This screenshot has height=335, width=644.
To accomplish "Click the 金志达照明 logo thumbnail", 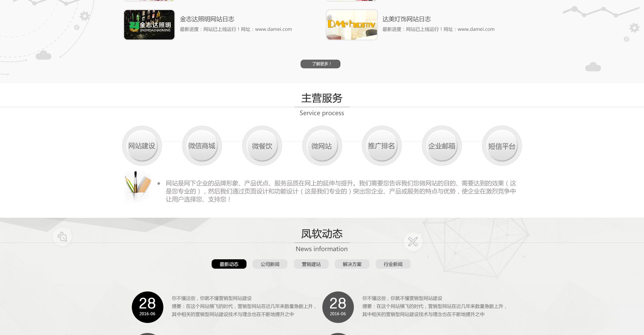I will [x=149, y=25].
